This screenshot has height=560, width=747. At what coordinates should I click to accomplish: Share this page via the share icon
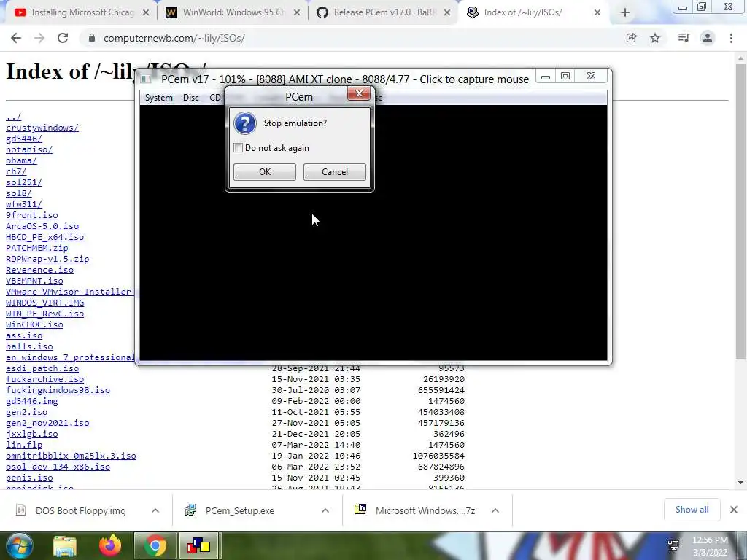click(631, 38)
